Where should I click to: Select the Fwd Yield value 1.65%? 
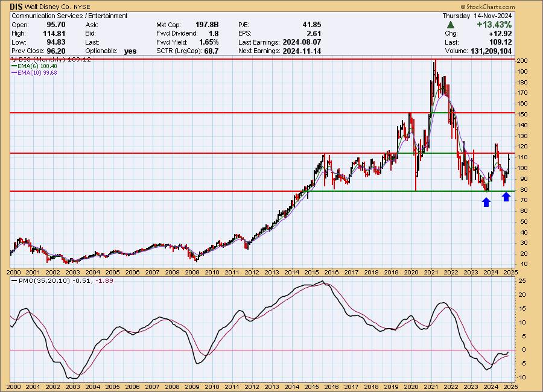(x=209, y=42)
